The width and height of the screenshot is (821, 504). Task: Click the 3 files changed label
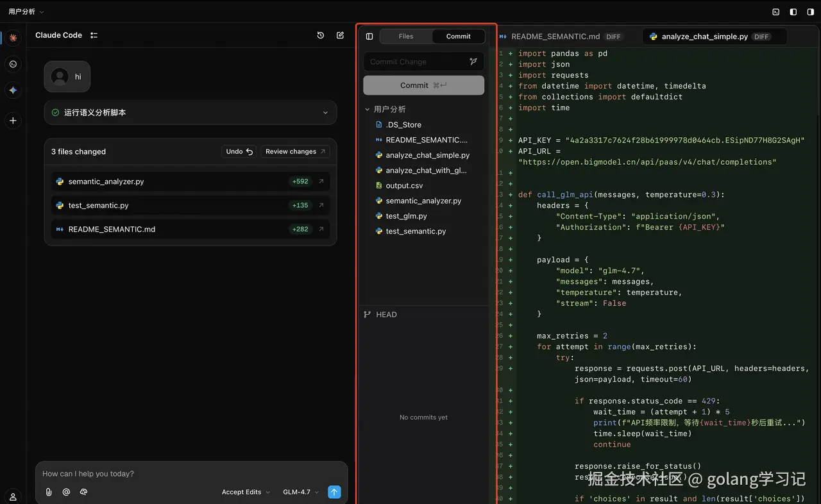point(78,151)
